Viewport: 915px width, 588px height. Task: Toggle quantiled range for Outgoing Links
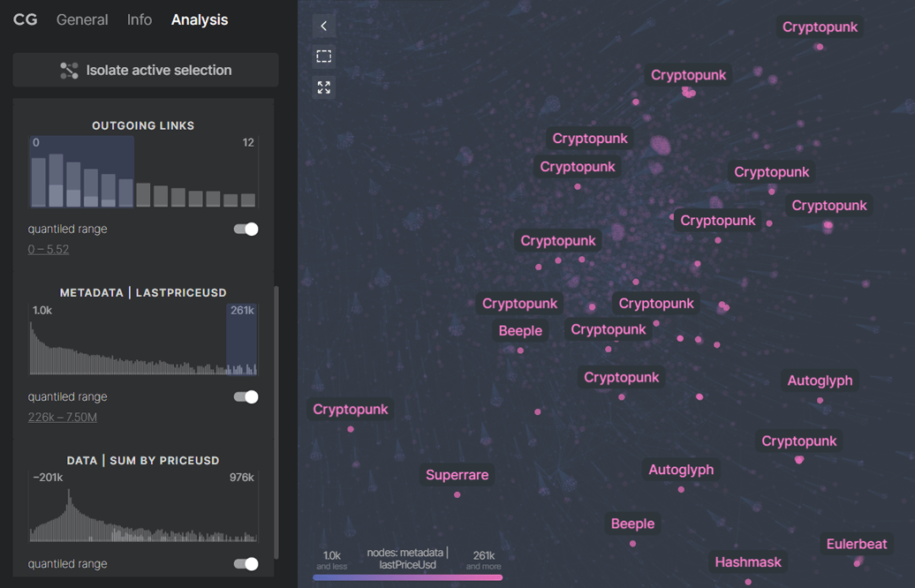(246, 230)
